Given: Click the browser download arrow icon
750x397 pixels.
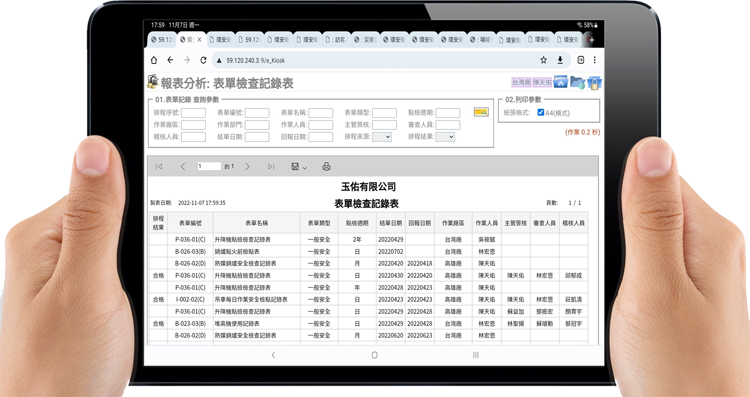Looking at the screenshot, I should point(560,60).
